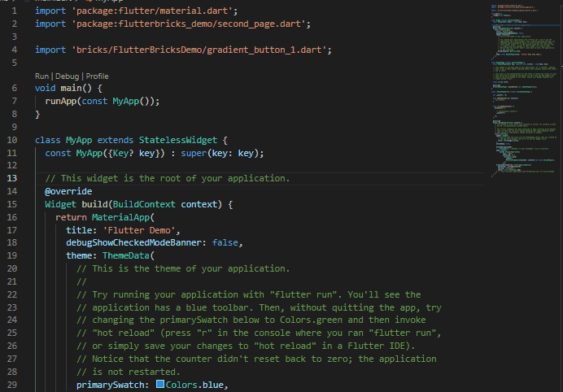The width and height of the screenshot is (563, 392).
Task: Click ThemeData constructor name
Action: coord(126,256)
